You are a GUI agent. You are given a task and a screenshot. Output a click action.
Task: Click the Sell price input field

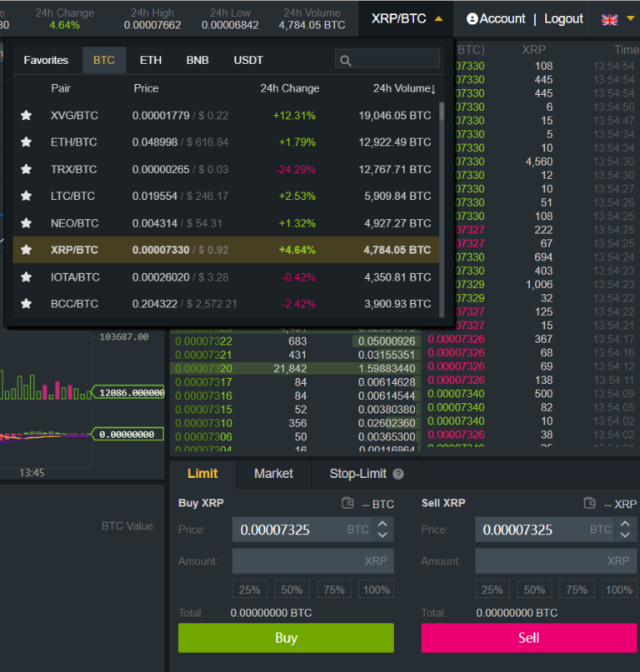pyautogui.click(x=545, y=530)
